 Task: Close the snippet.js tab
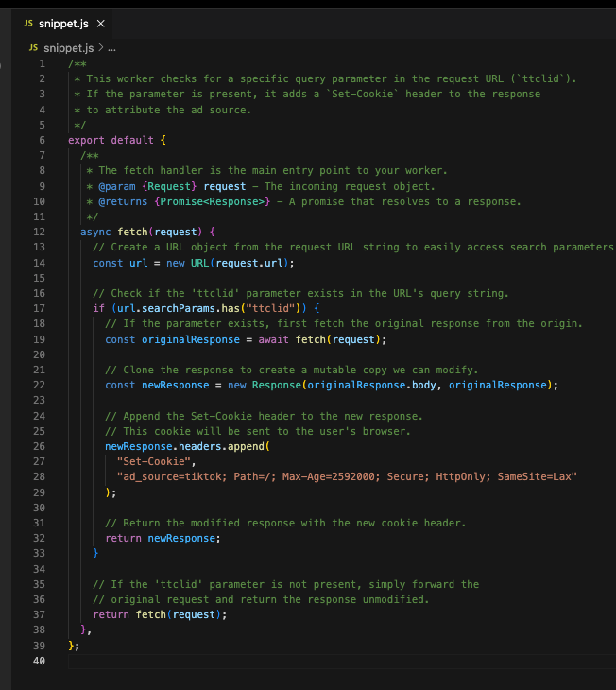(x=101, y=24)
